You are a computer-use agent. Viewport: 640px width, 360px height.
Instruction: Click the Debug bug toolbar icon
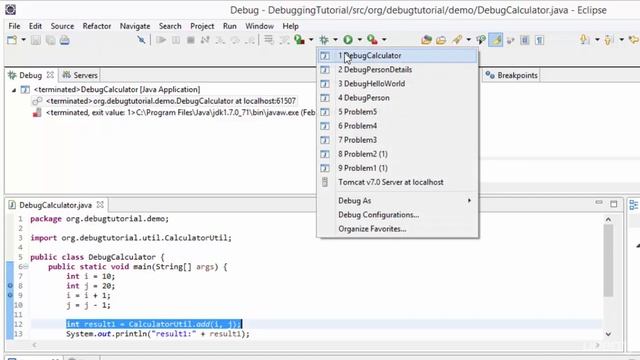click(x=324, y=40)
